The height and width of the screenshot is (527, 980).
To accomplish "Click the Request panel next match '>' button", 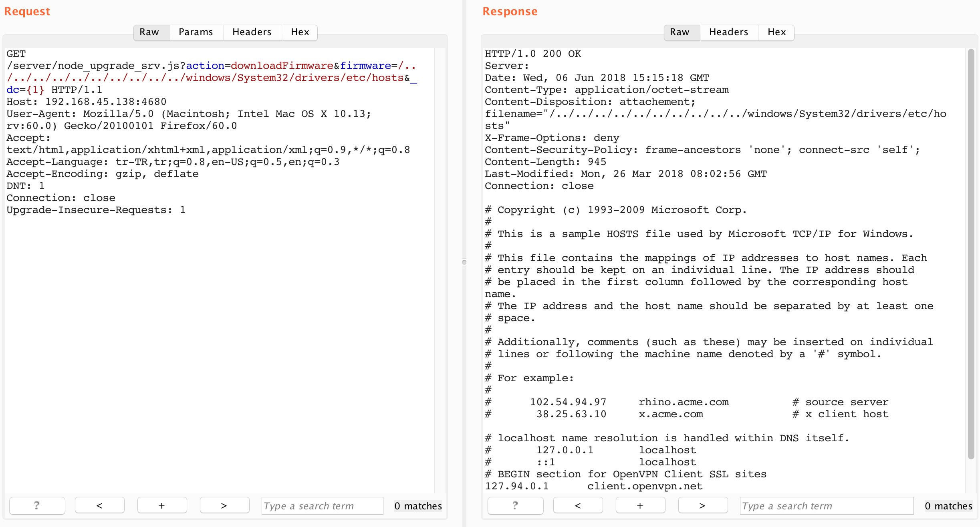I will coord(224,505).
